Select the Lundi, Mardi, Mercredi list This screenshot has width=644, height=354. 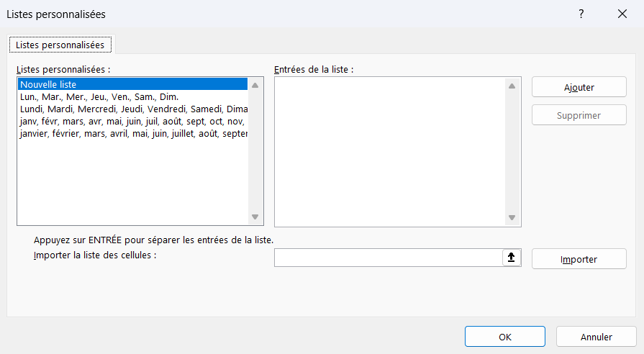point(132,109)
